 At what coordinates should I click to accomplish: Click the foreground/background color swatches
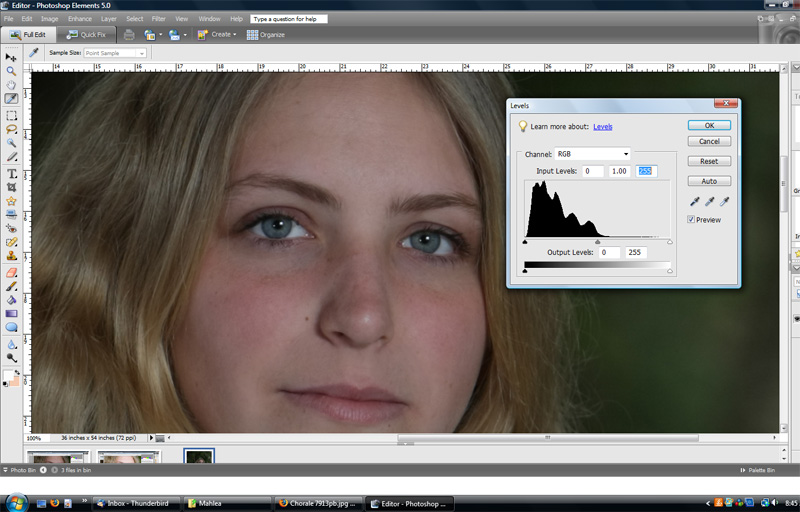[11, 378]
